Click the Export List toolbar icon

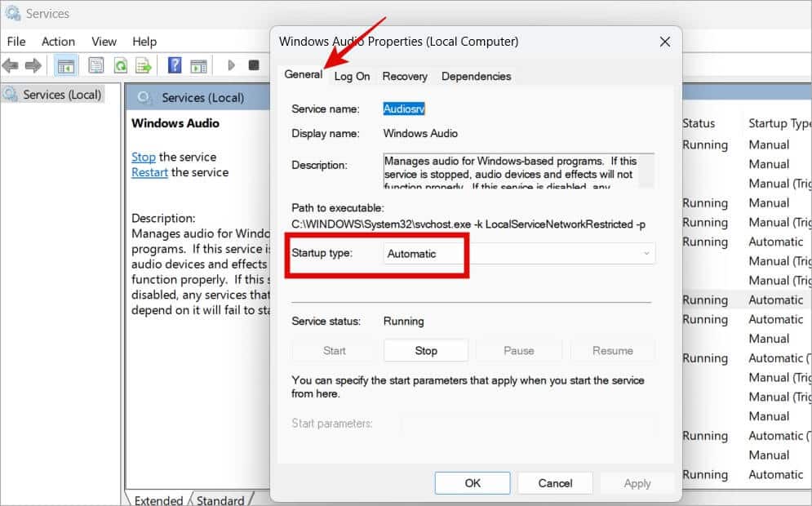[x=144, y=65]
